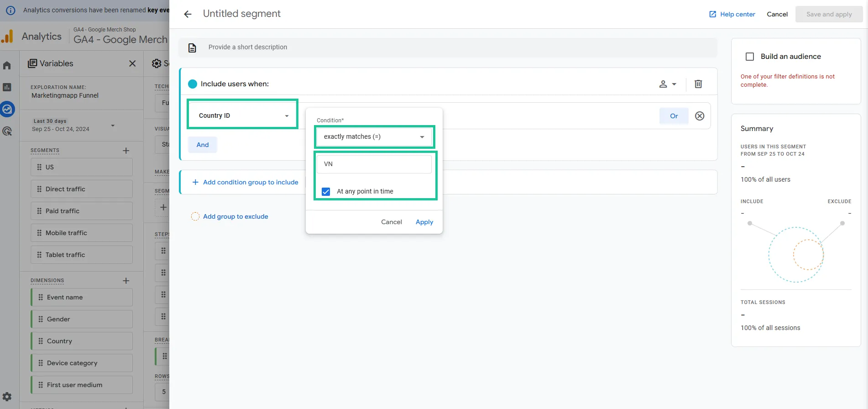
Task: Select the Tablet traffic segment
Action: pos(82,255)
